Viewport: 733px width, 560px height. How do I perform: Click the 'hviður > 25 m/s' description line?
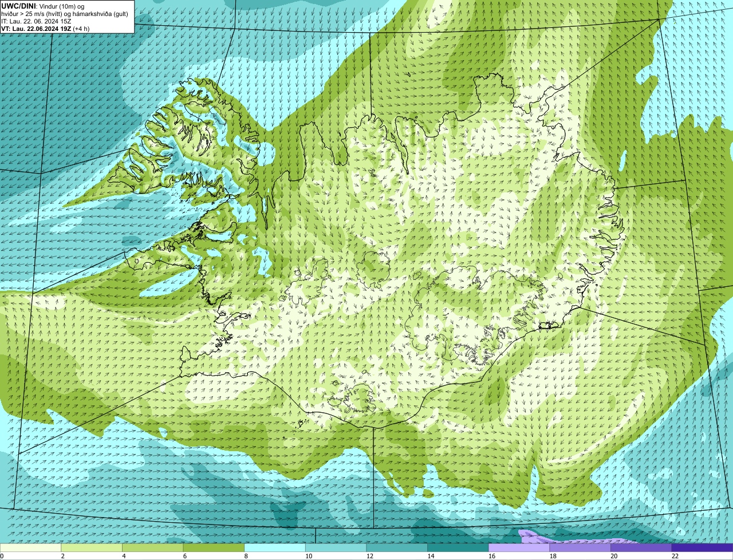(65, 14)
